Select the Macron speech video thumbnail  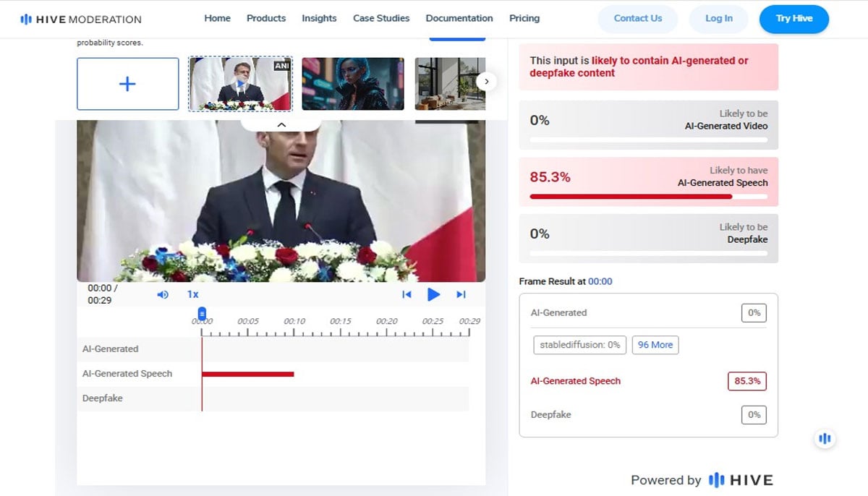[239, 82]
